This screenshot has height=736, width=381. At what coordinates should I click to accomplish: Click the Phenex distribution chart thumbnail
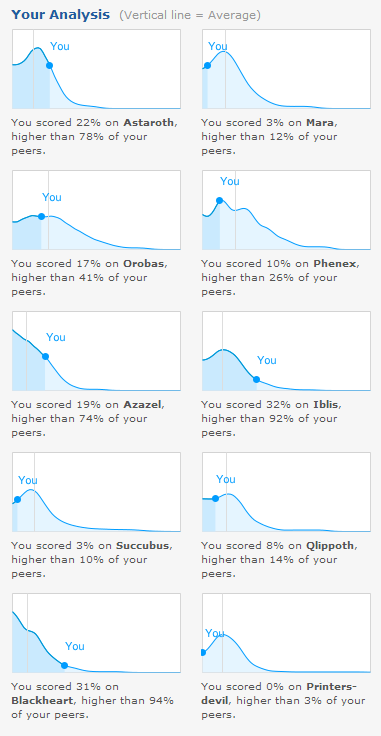[x=286, y=210]
